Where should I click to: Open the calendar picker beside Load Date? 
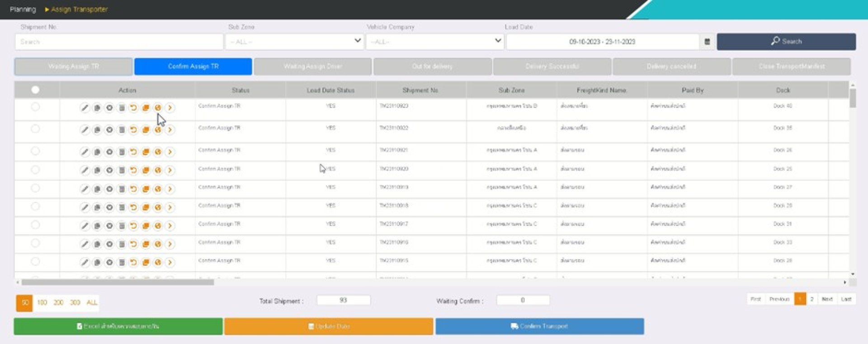[707, 42]
